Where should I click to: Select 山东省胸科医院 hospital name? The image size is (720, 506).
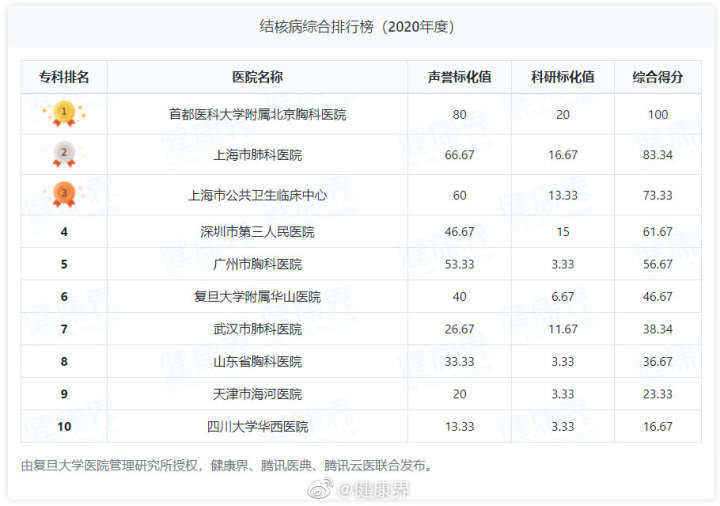[x=257, y=361]
